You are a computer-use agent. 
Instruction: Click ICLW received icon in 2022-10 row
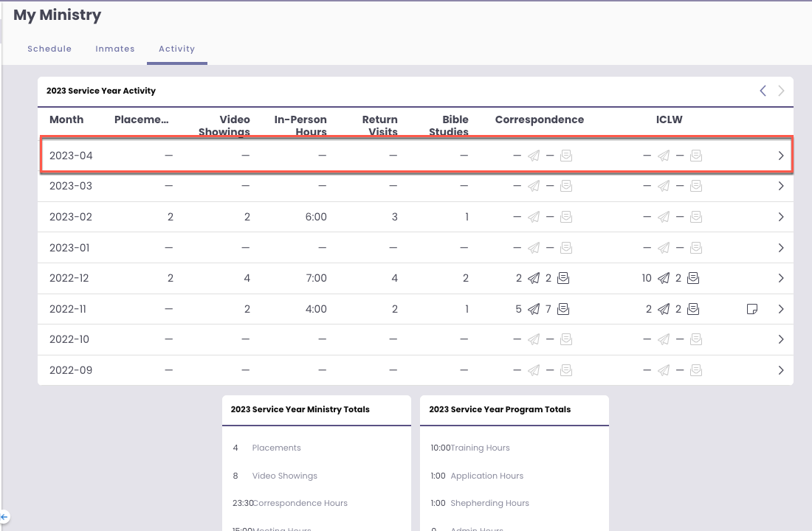click(x=697, y=339)
